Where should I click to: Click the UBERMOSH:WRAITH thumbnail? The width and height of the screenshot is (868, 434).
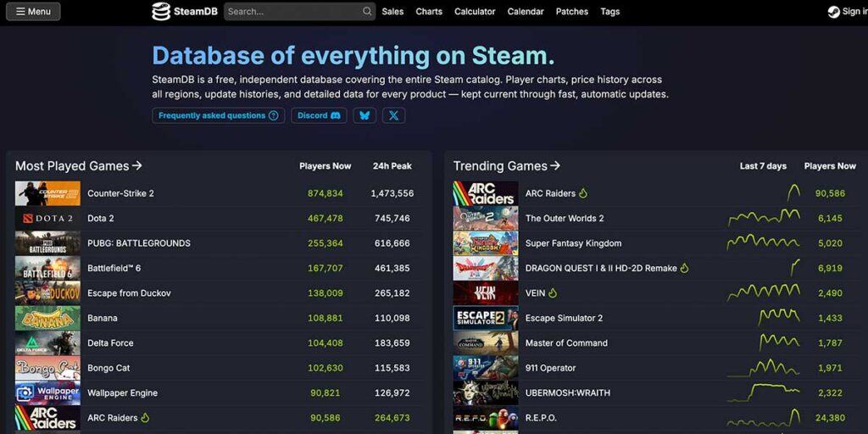click(x=486, y=393)
